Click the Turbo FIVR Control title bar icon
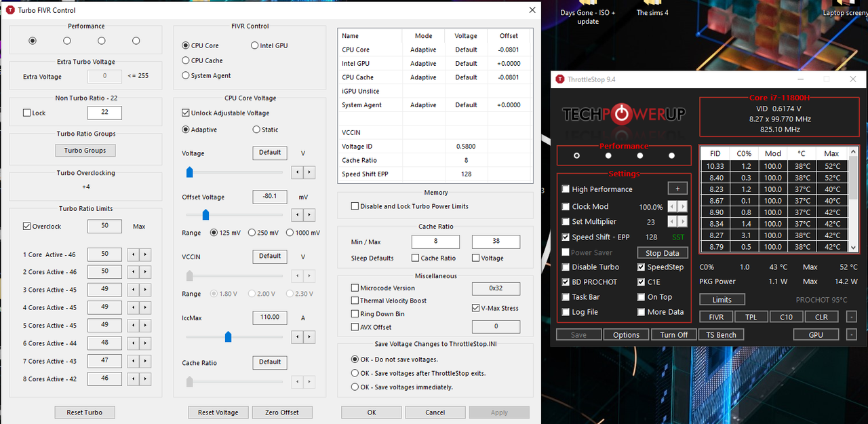The width and height of the screenshot is (868, 424). coord(10,10)
